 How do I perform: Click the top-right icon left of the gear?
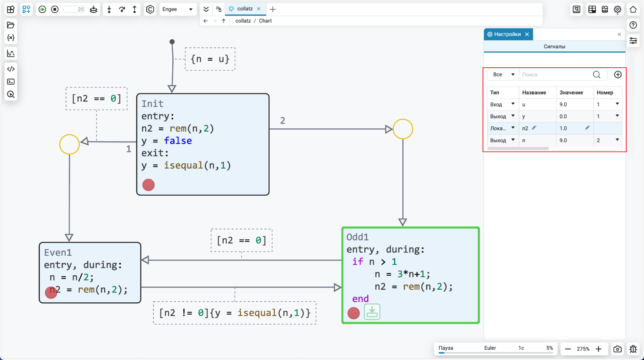605,9
